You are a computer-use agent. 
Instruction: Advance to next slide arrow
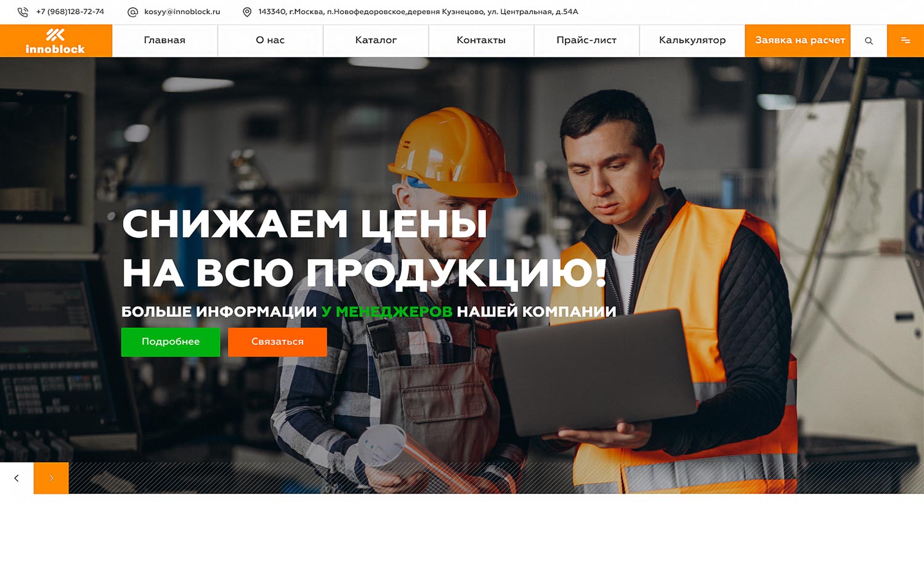click(51, 478)
